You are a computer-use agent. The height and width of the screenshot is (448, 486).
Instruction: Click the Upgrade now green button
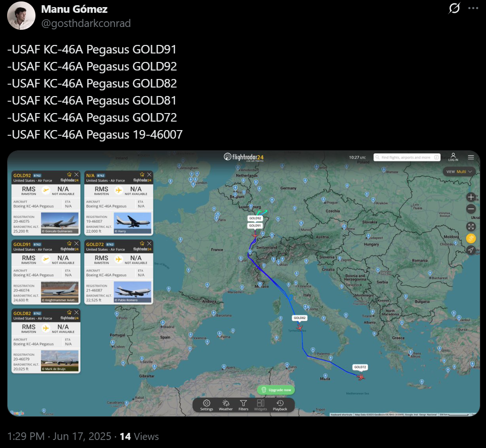tap(276, 390)
